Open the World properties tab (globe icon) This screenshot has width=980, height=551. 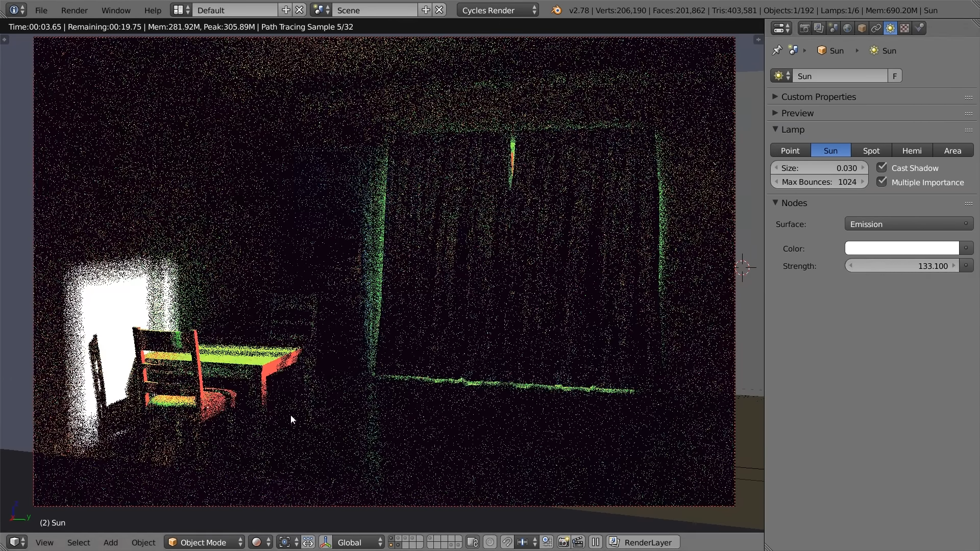[x=847, y=29]
